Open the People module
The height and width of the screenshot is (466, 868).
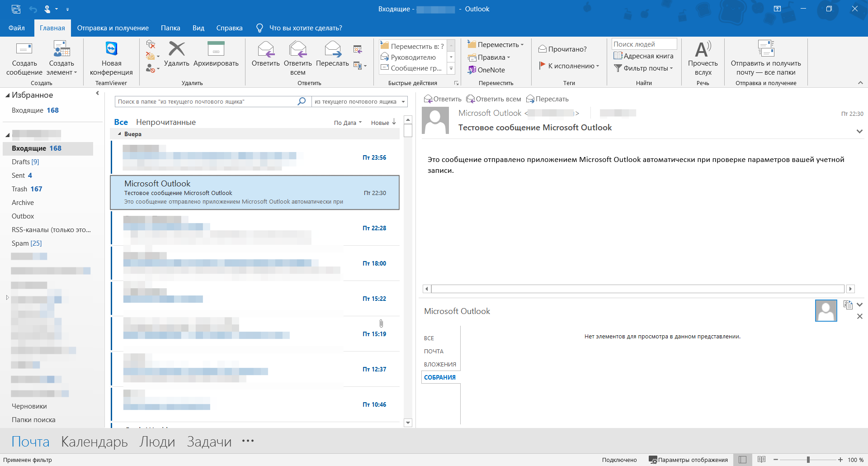(157, 442)
